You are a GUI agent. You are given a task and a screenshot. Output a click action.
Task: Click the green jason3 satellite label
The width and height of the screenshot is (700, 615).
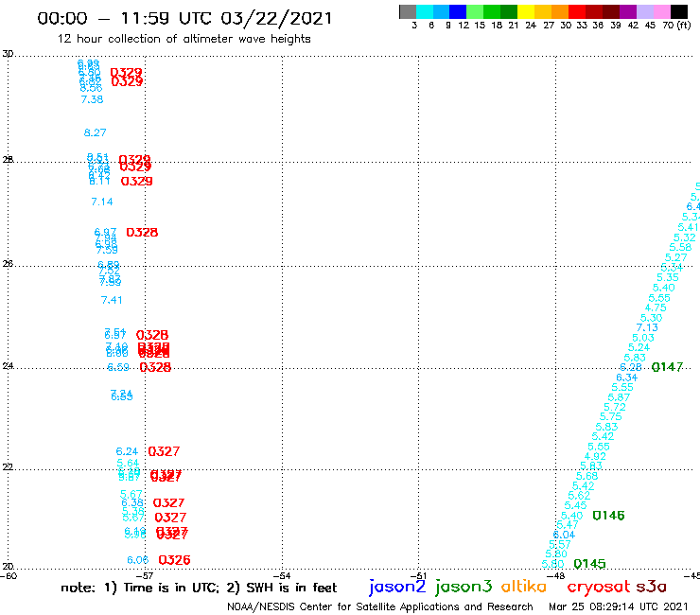point(464,587)
